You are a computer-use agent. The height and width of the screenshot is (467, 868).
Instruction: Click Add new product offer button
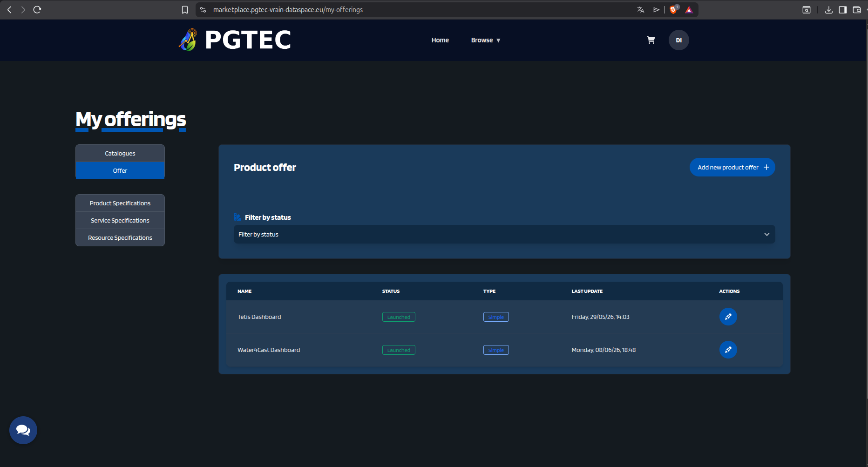pyautogui.click(x=732, y=167)
